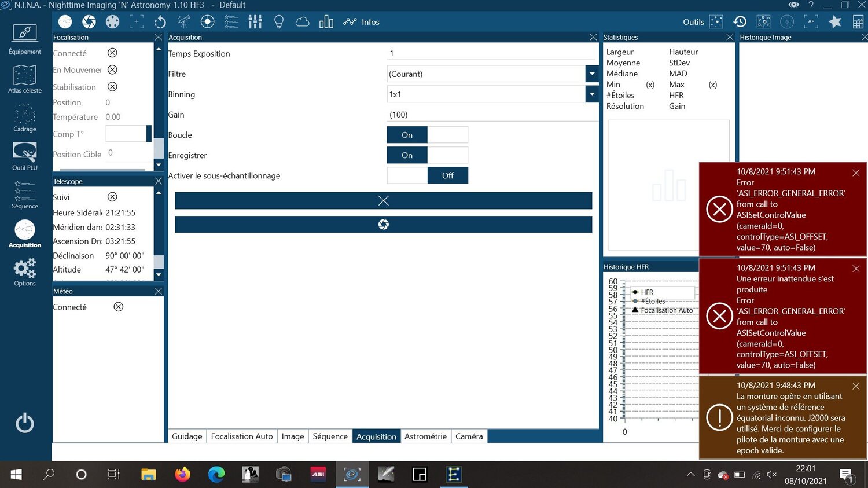Open the Outil PLU flat wizard
This screenshot has height=488, width=868.
click(x=25, y=156)
